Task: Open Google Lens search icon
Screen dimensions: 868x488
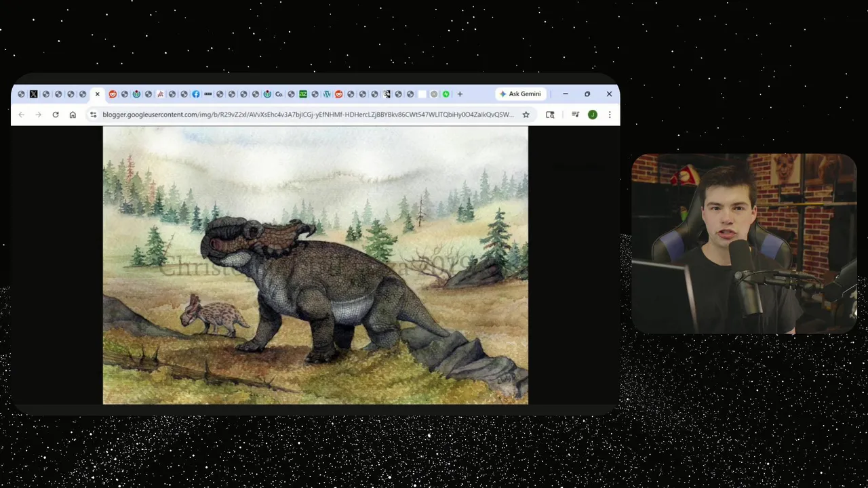Action: coord(550,115)
